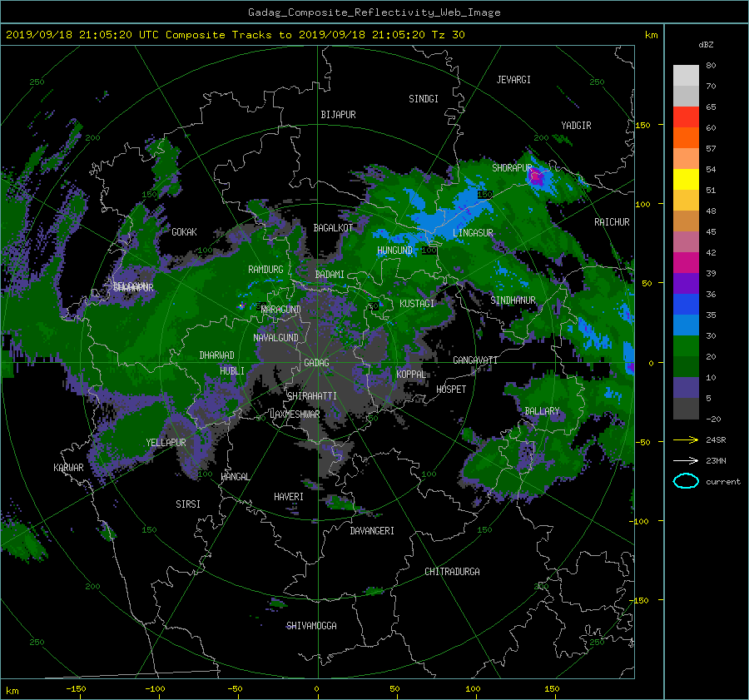Click the 24SR yellow arrow legend icon

click(x=686, y=439)
